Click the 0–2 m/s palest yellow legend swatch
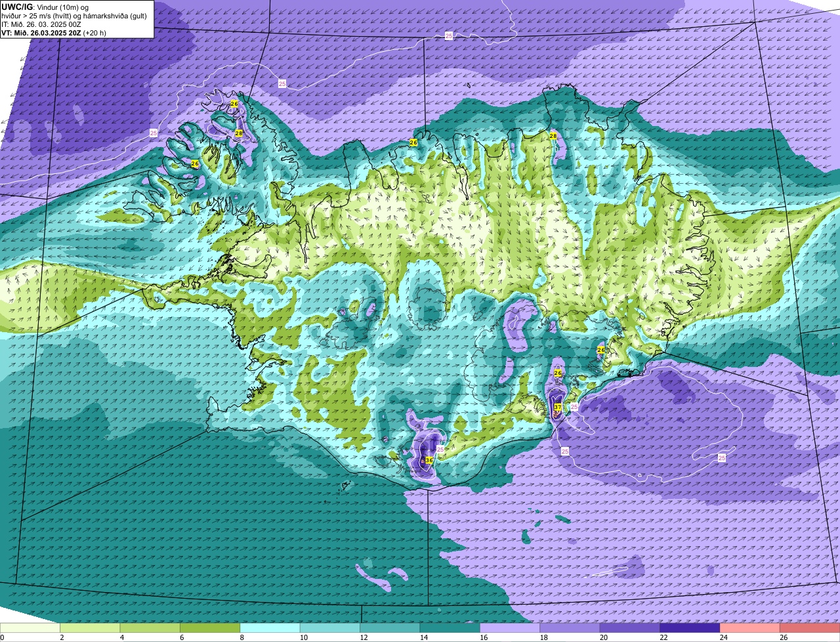Screen dimensions: 840x642 (30, 628)
